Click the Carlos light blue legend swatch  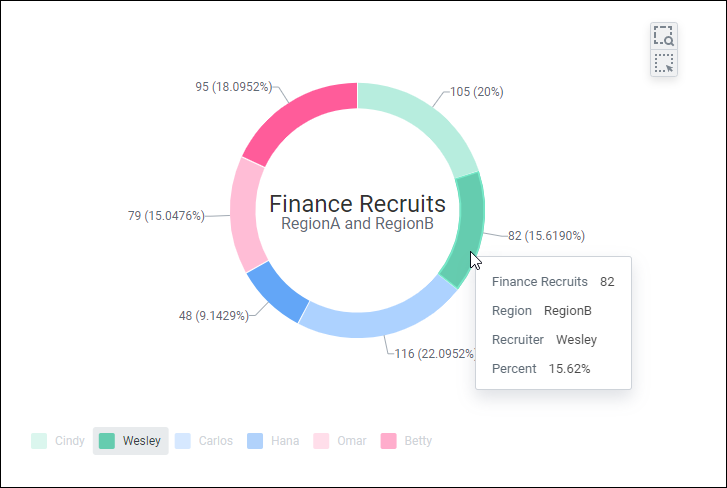183,441
